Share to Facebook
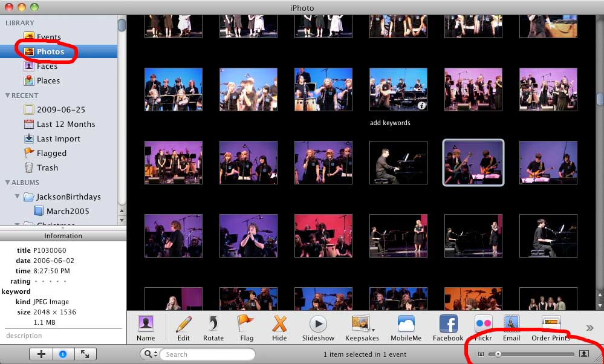 coord(447,327)
